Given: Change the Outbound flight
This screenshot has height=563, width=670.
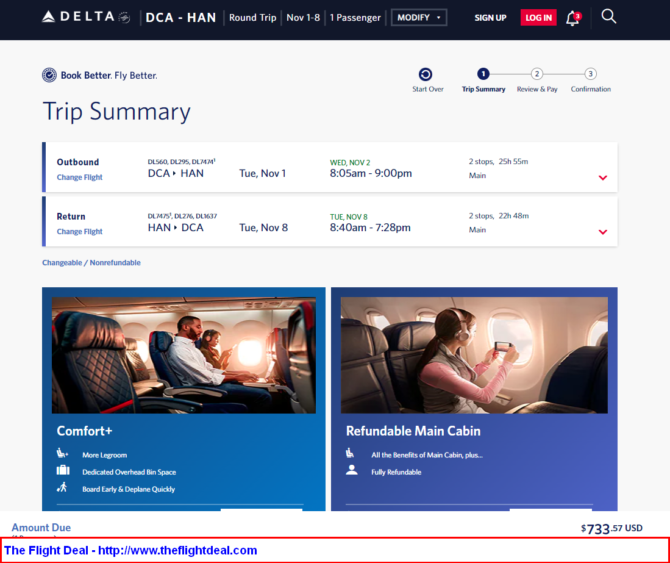Looking at the screenshot, I should [x=79, y=177].
